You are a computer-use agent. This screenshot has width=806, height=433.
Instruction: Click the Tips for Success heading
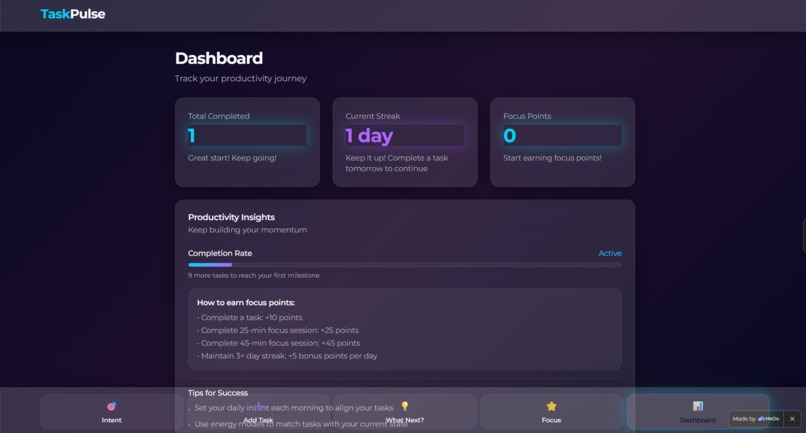click(217, 393)
